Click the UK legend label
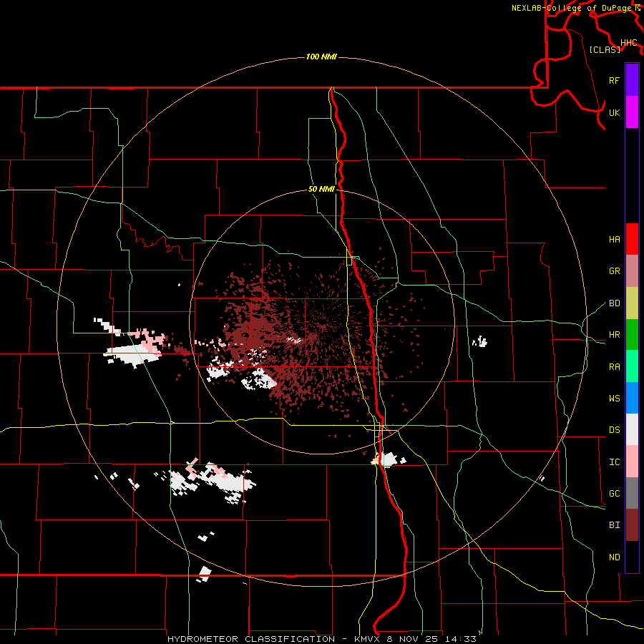Image resolution: width=644 pixels, height=644 pixels. [x=614, y=112]
